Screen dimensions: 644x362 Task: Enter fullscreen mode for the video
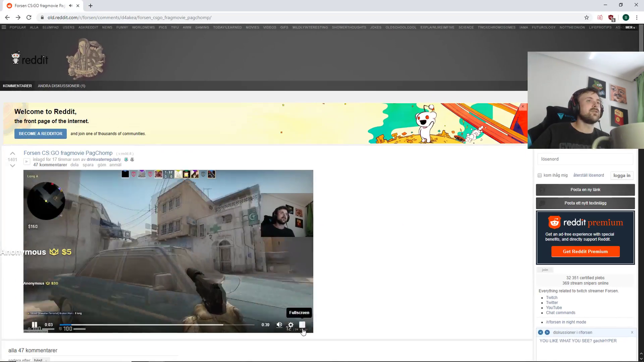[x=302, y=325]
